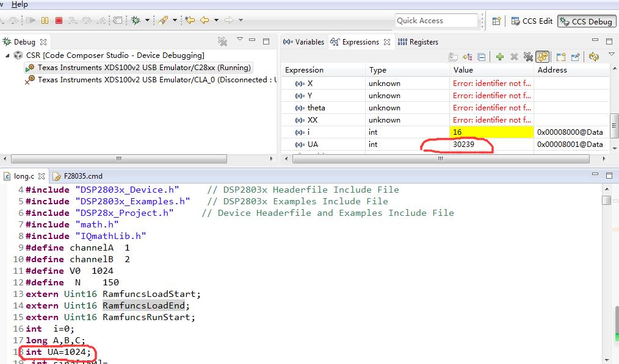
Task: Click the Type column header
Action: [x=407, y=70]
